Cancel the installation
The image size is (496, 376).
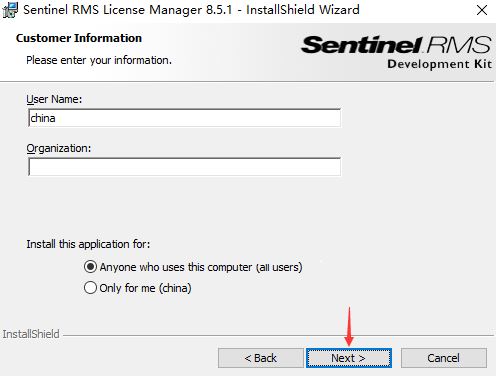(444, 358)
